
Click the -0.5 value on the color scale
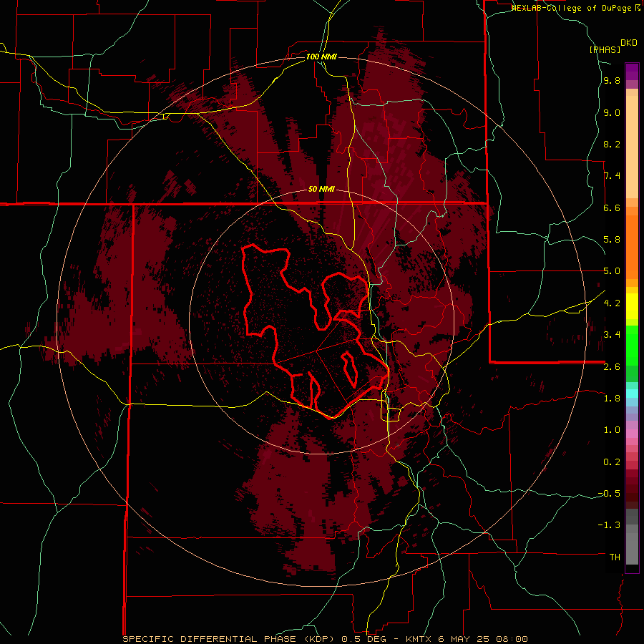609,493
